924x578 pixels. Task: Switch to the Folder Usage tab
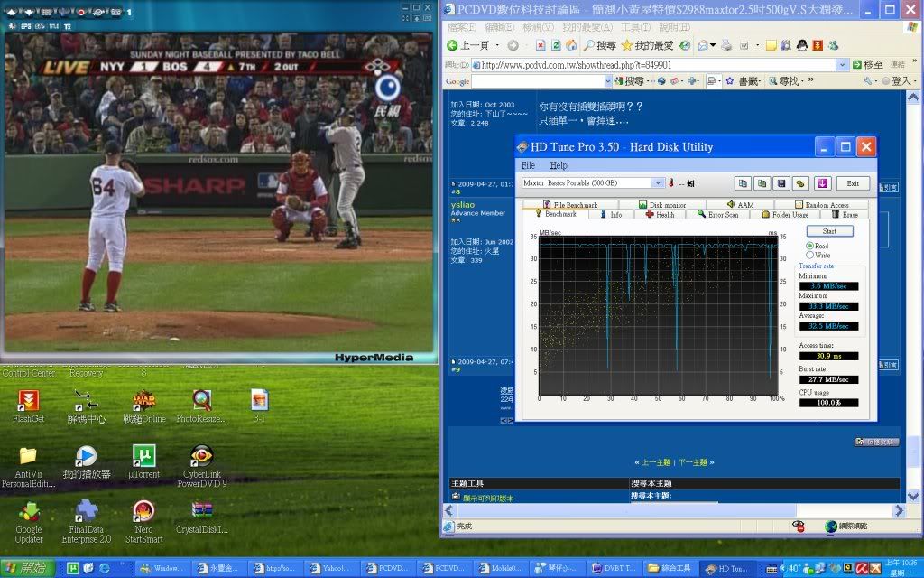pos(785,214)
